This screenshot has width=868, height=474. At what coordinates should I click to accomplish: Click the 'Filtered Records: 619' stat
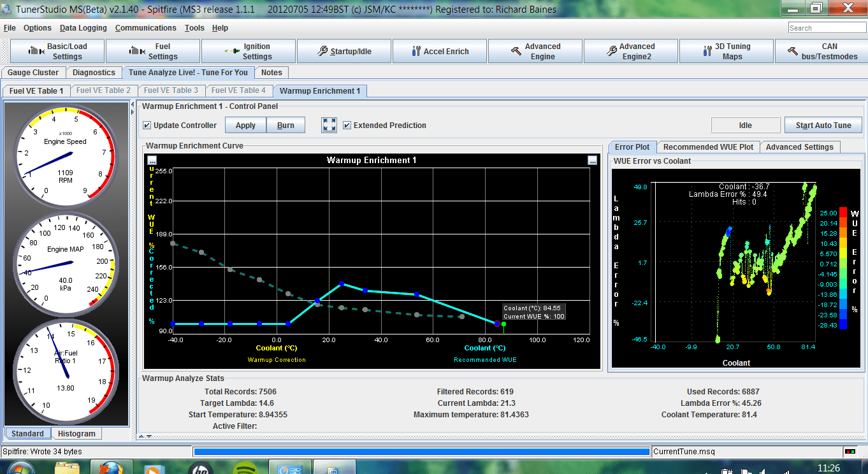pyautogui.click(x=475, y=392)
